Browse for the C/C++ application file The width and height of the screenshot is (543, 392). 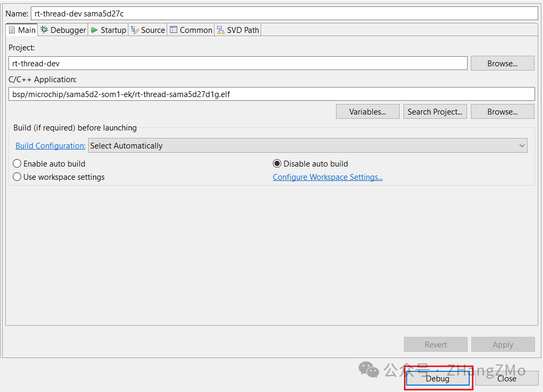[502, 112]
